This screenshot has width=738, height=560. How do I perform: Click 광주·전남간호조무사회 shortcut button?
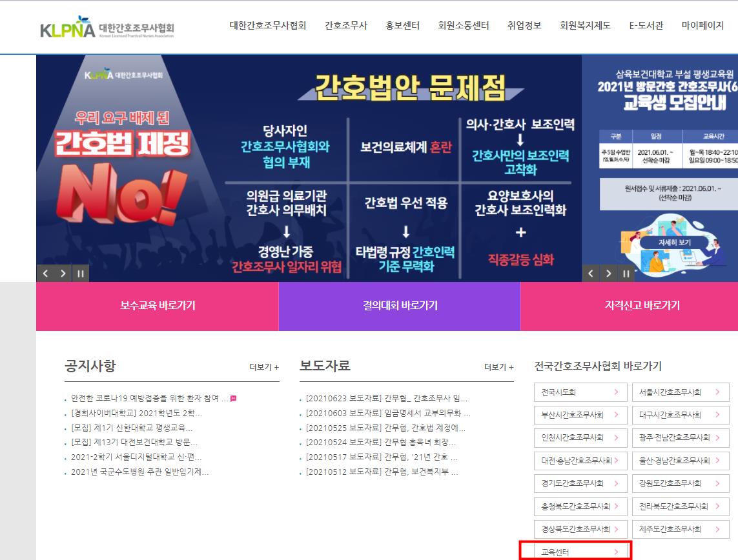coord(681,438)
